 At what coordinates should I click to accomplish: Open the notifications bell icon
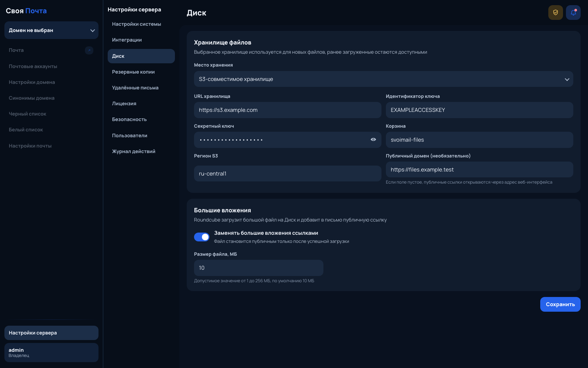coord(573,13)
